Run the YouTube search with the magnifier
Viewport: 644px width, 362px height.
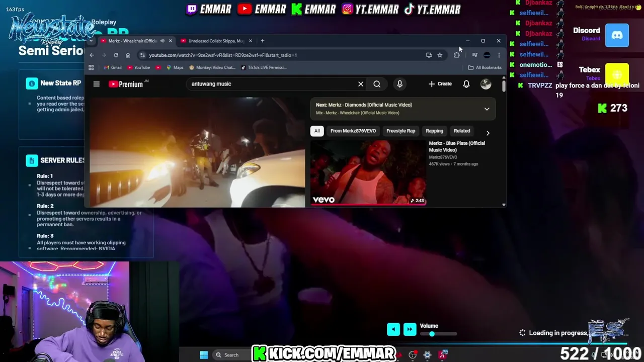coord(377,84)
